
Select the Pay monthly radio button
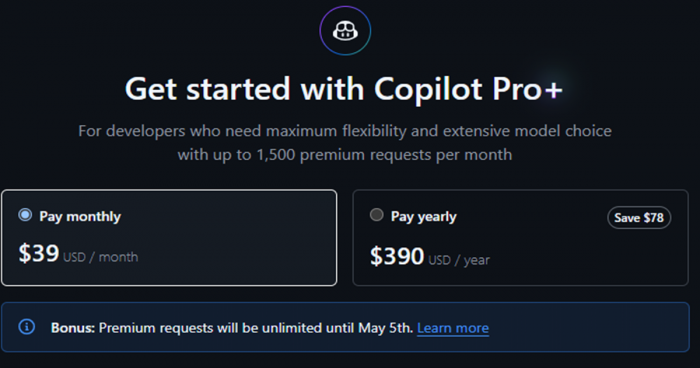[25, 215]
